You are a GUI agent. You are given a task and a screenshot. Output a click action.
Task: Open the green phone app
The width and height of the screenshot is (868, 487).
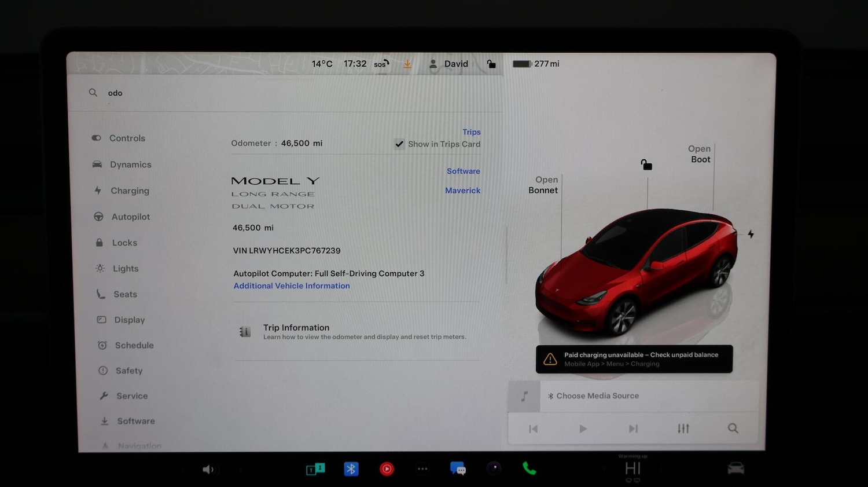[529, 468]
